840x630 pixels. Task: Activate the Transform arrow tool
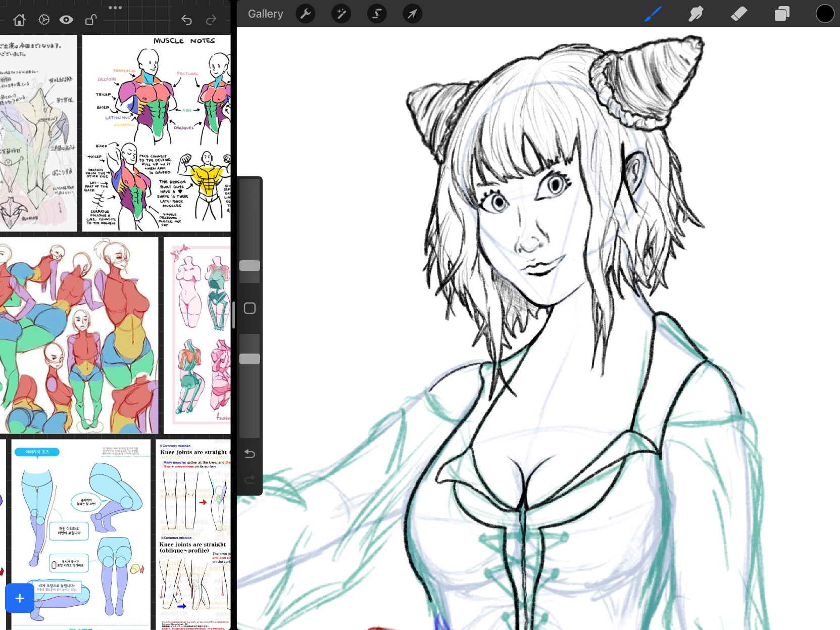click(412, 14)
